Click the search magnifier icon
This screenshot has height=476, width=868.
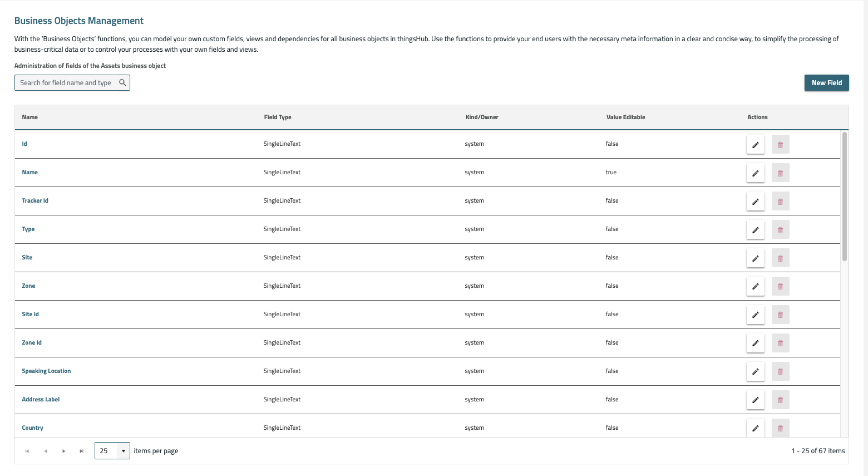point(123,83)
